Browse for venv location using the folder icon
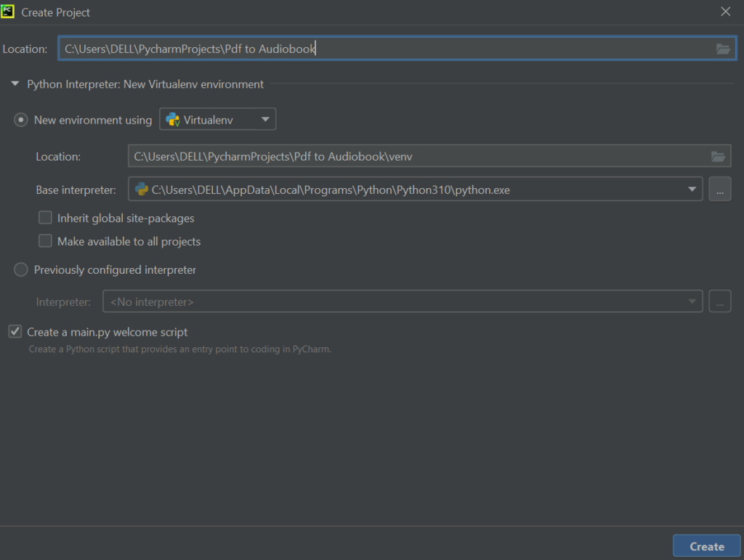744x560 pixels. tap(718, 156)
